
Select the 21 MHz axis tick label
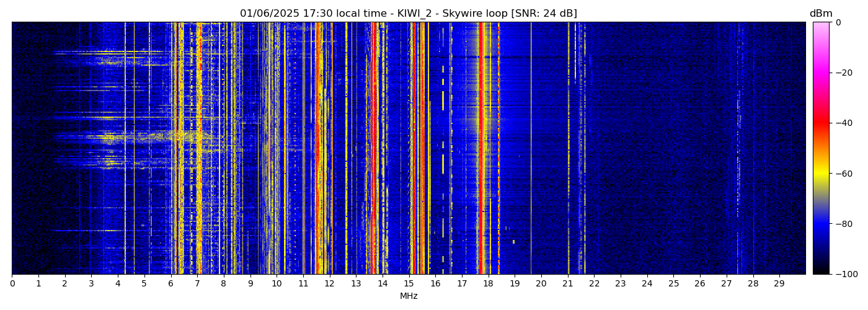pos(567,283)
